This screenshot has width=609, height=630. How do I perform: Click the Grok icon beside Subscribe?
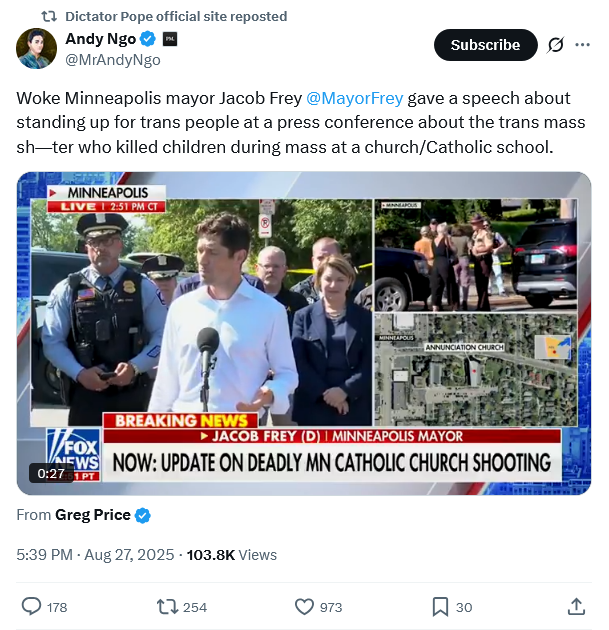pyautogui.click(x=555, y=45)
